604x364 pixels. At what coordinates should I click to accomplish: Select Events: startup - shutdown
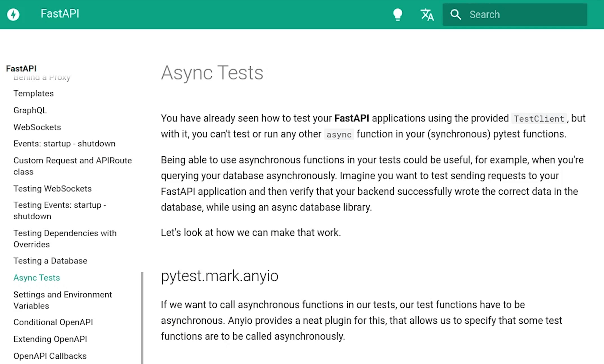tap(64, 143)
